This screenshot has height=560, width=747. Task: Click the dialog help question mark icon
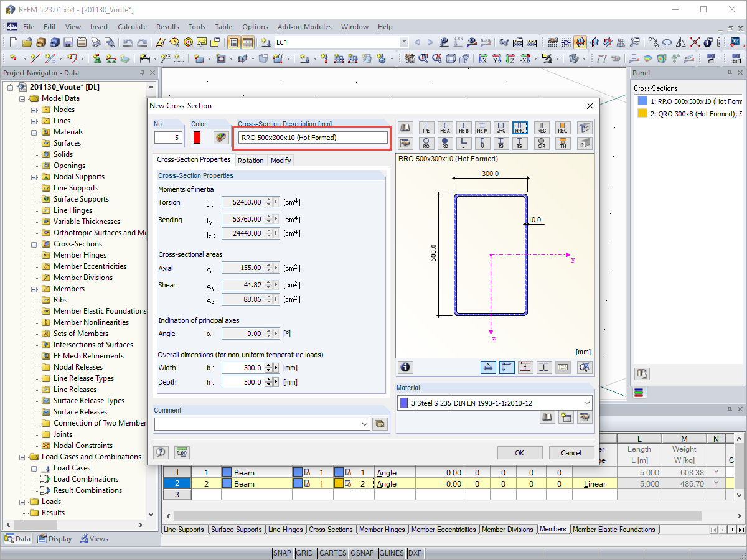pos(161,452)
